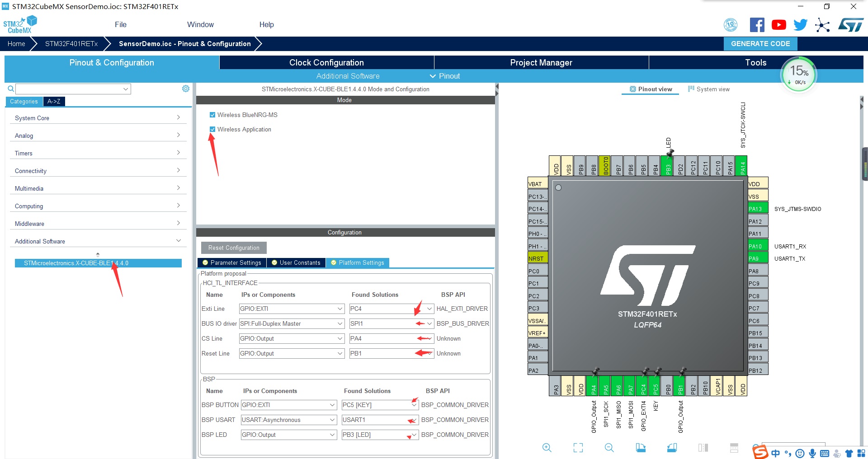Open Sogou toolbox grid icon
The image size is (868, 459).
861,453
